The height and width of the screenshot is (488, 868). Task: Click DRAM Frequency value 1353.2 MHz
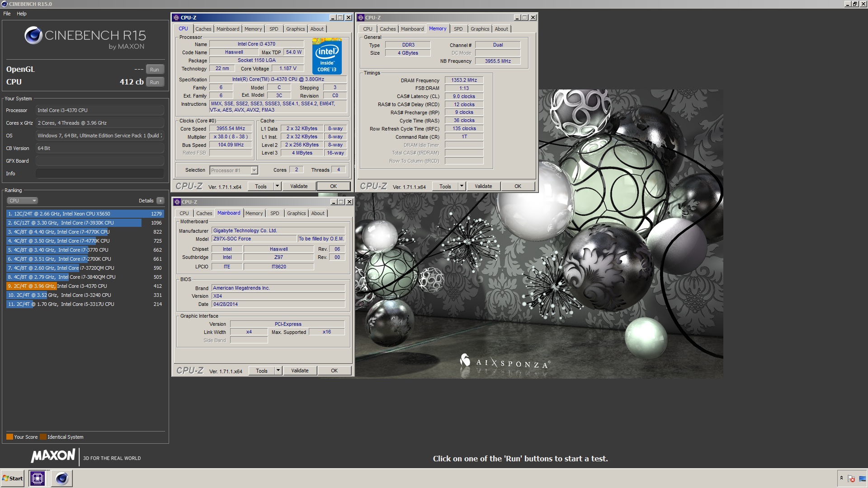(464, 80)
